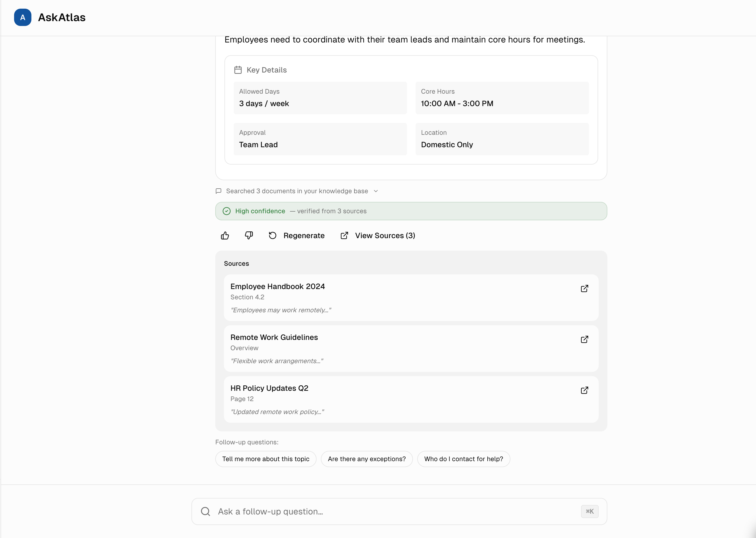Open Remote Work Guidelines via its external link icon
This screenshot has width=756, height=538.
coord(584,339)
